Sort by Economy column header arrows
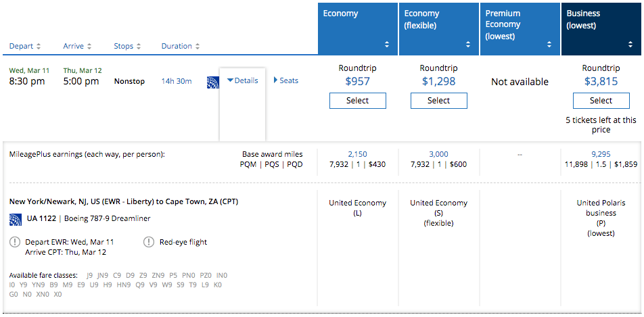644x317 pixels. click(x=387, y=45)
